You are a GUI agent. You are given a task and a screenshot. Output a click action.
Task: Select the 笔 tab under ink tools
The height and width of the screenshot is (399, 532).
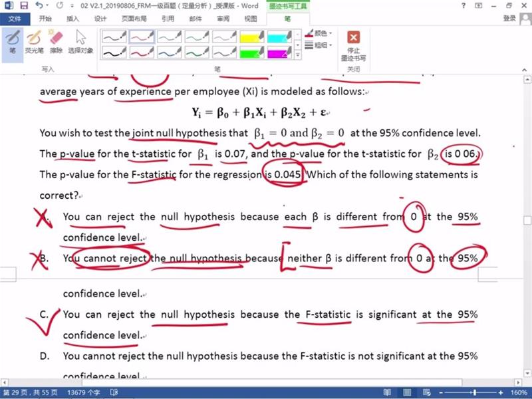tap(287, 19)
